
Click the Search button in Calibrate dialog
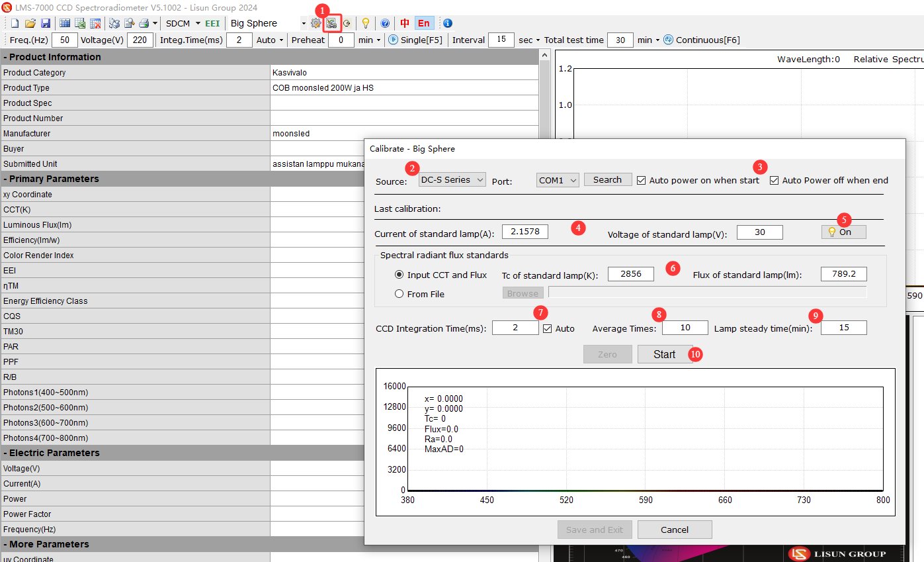click(x=607, y=179)
